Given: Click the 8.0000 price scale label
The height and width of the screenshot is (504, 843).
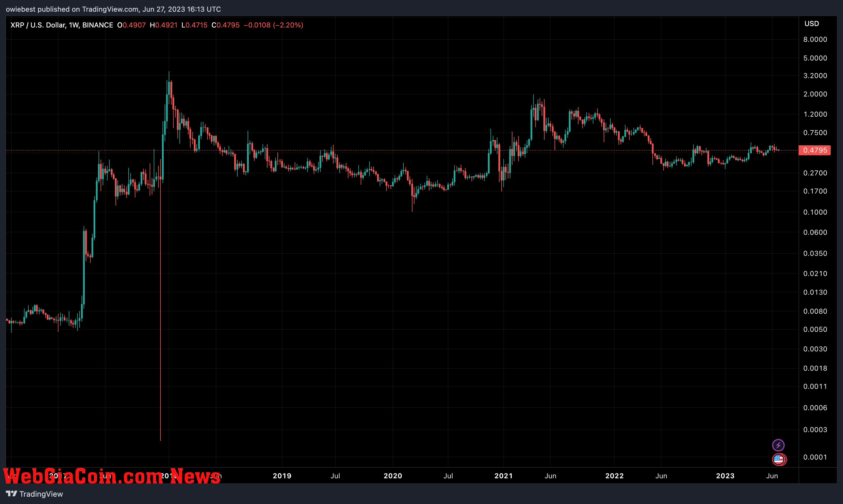Looking at the screenshot, I should tap(815, 39).
